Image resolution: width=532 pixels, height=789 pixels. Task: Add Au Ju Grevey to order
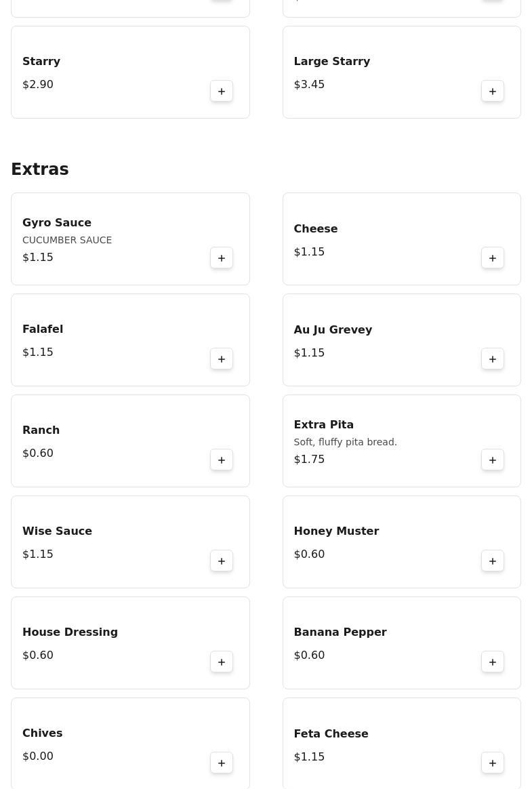493,359
